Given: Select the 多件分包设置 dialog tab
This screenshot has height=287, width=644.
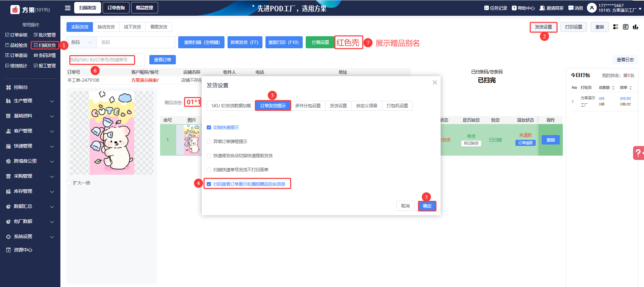Looking at the screenshot, I should pyautogui.click(x=308, y=106).
